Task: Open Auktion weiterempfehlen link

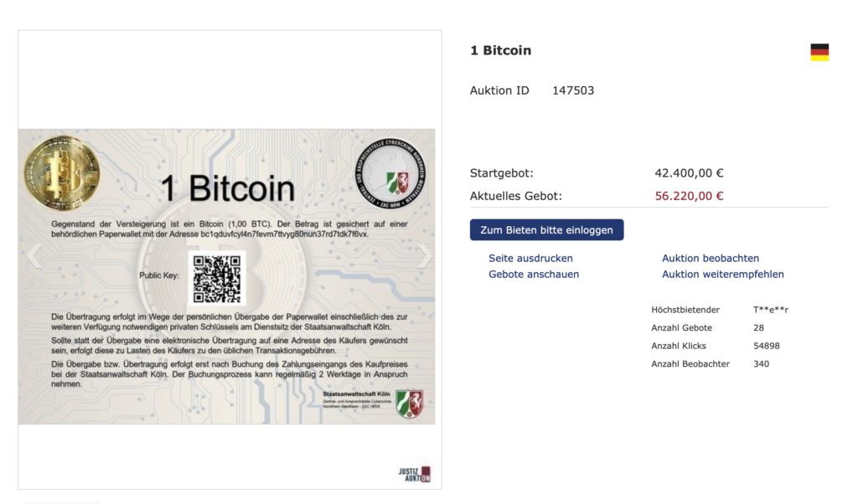Action: tap(723, 275)
